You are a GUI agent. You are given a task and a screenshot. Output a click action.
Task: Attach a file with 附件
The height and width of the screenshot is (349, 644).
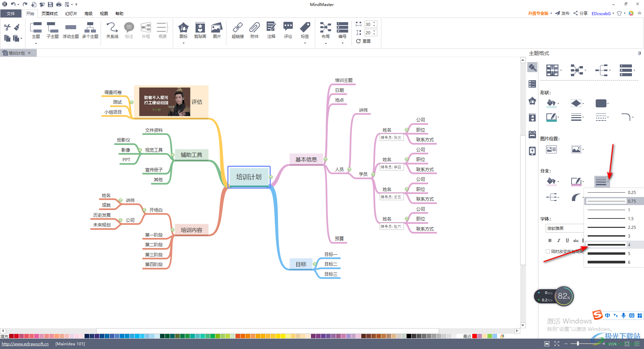(255, 30)
